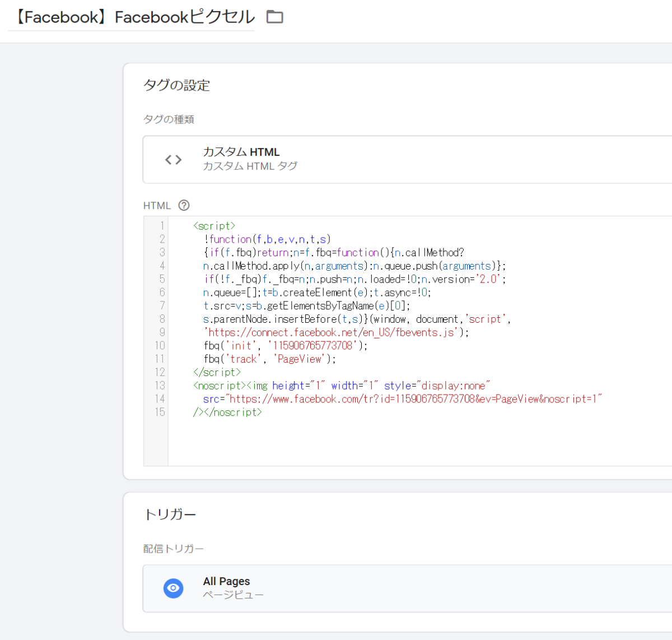Click the src= facebook.com/tr line 14
This screenshot has width=672, height=640.
(403, 399)
